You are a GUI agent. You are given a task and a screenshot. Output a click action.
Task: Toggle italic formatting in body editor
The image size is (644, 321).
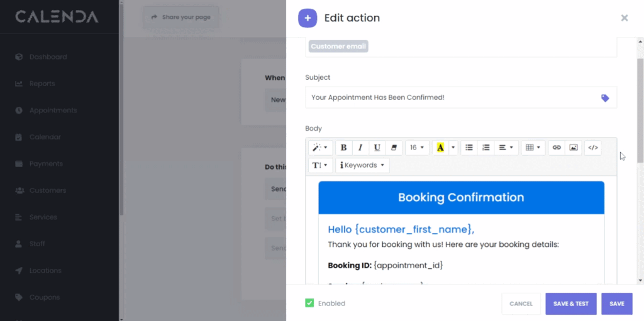(x=360, y=148)
